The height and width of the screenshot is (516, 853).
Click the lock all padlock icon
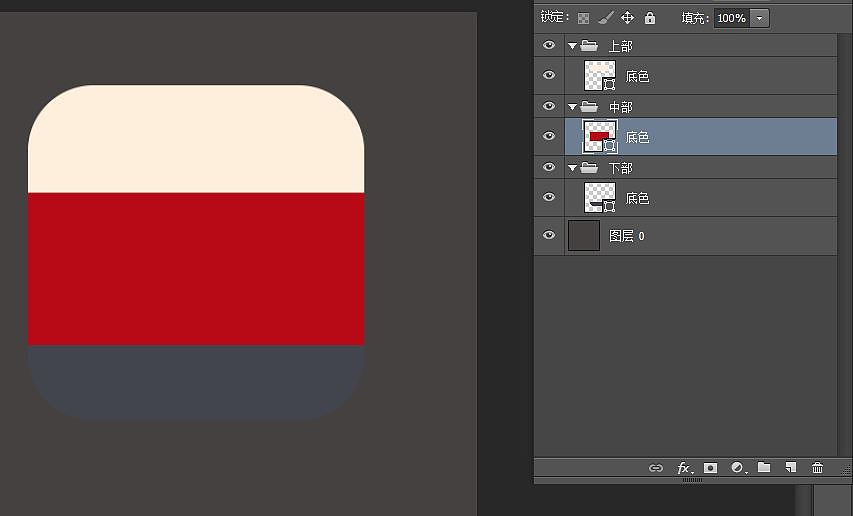click(650, 18)
